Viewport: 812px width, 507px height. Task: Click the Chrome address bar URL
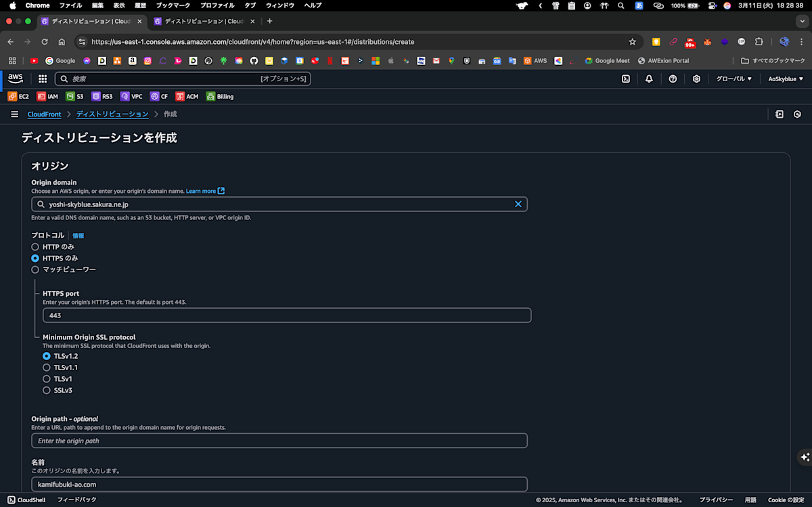[252, 41]
